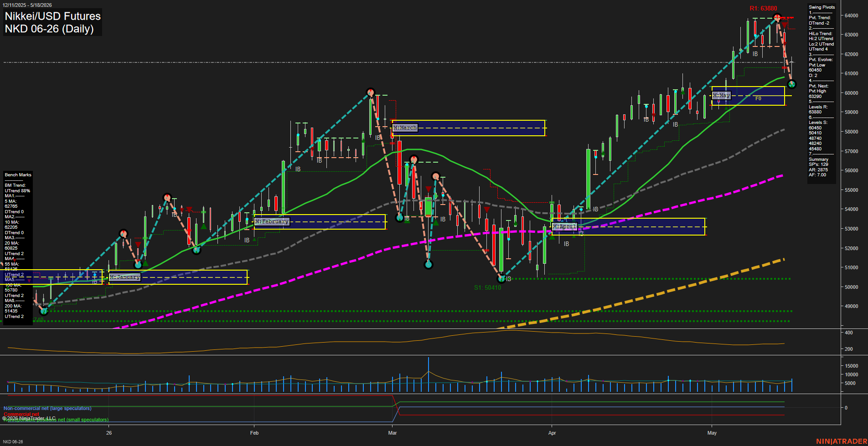Click the 64000 price axis label
The width and height of the screenshot is (868, 446).
coord(852,15)
